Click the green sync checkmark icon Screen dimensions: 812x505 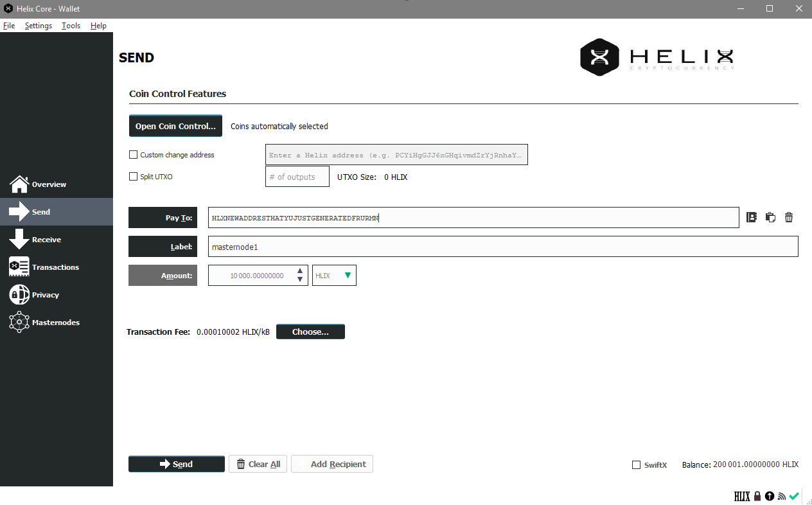[794, 496]
